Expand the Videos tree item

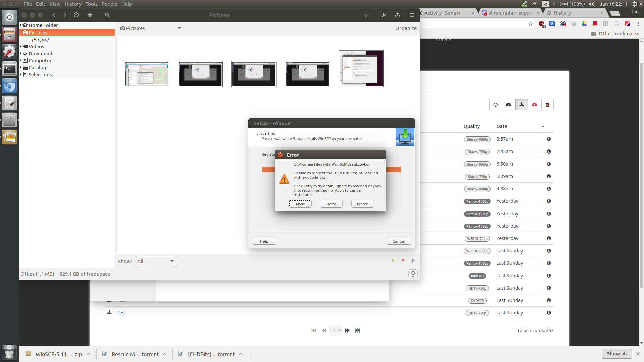pyautogui.click(x=21, y=46)
